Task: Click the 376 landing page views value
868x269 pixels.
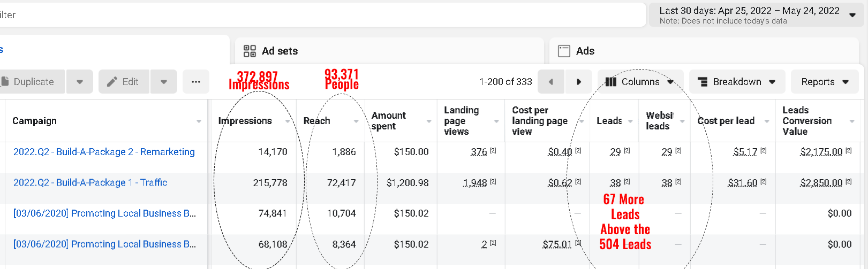Action: tap(479, 152)
